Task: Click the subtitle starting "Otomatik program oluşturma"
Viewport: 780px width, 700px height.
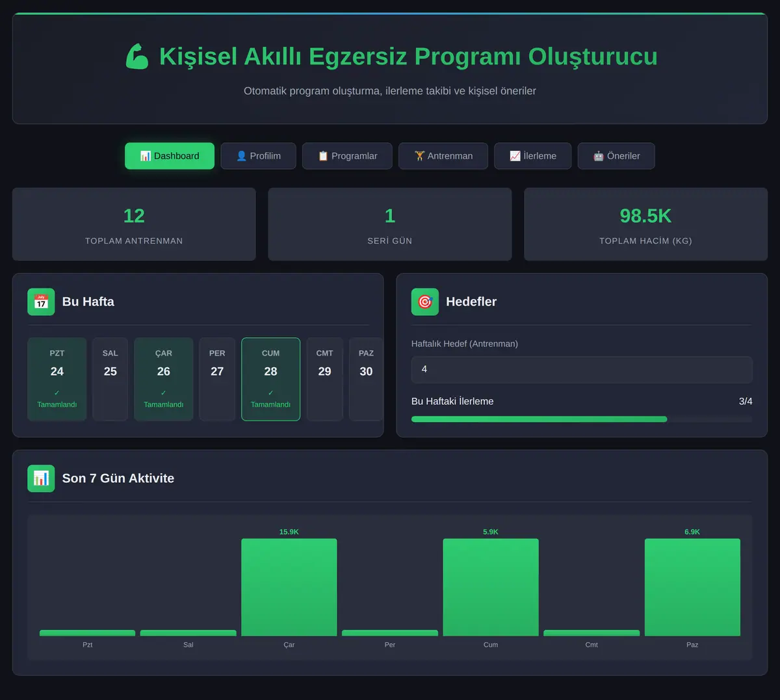Action: point(390,91)
